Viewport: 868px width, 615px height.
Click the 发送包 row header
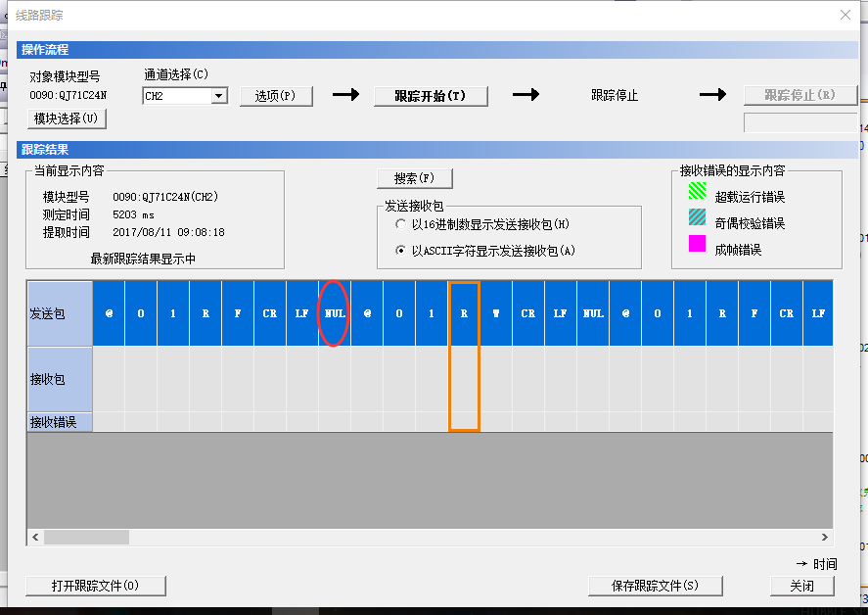click(59, 313)
